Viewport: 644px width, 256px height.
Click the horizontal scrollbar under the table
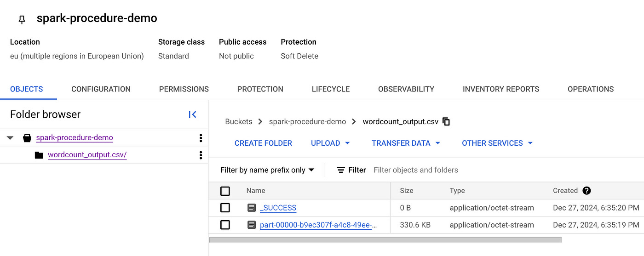385,239
